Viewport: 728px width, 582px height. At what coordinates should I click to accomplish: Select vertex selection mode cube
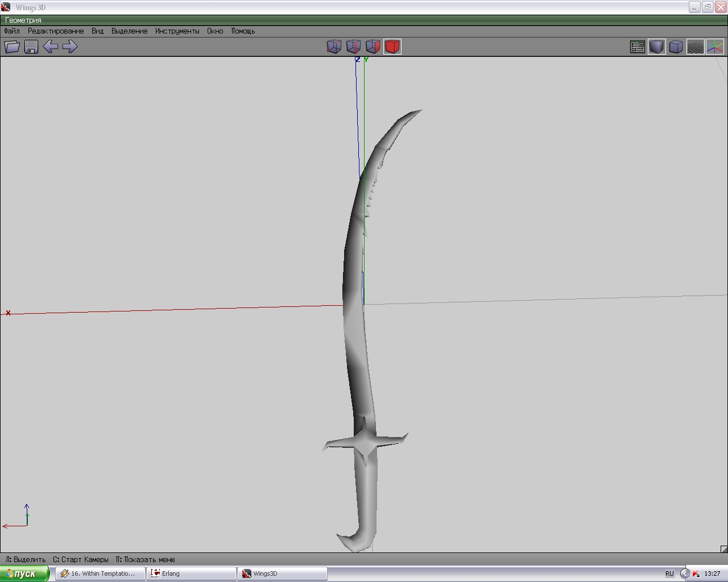(334, 47)
